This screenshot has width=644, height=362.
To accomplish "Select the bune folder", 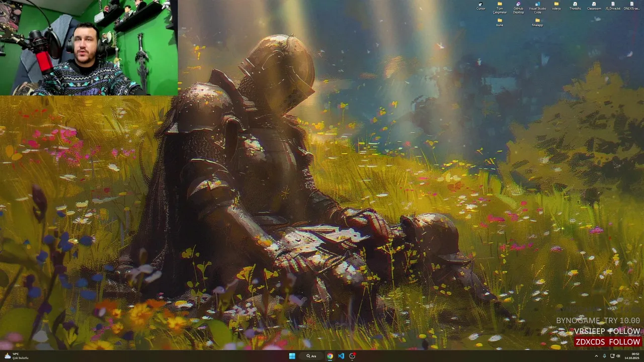I will [x=500, y=22].
